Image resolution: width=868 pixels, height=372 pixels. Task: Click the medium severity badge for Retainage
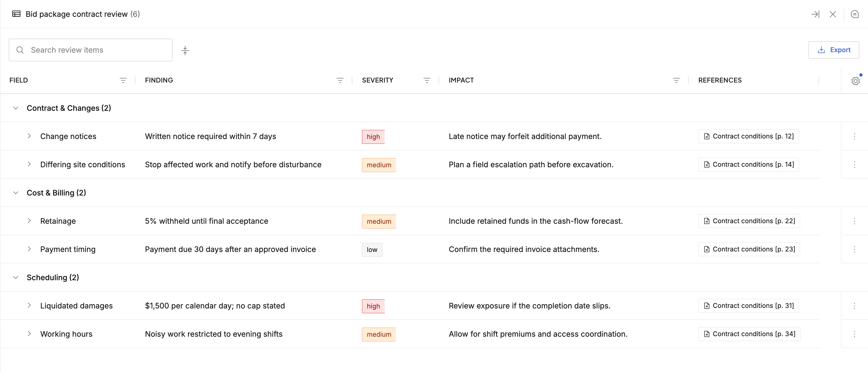[379, 221]
